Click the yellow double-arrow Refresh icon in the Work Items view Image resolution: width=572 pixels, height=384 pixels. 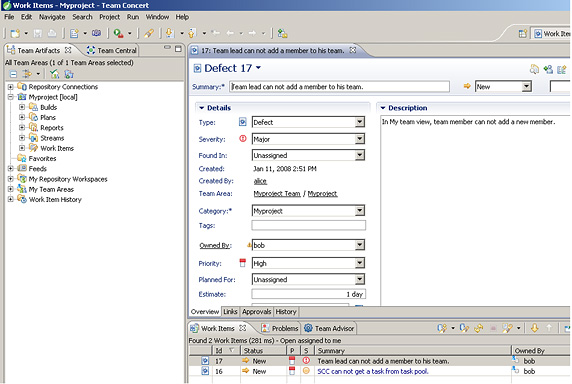click(479, 328)
